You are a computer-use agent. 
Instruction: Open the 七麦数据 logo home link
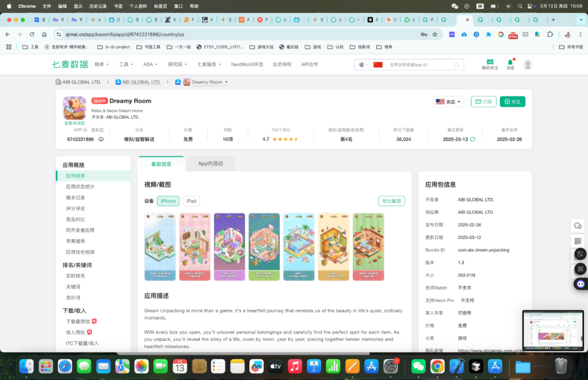[70, 64]
